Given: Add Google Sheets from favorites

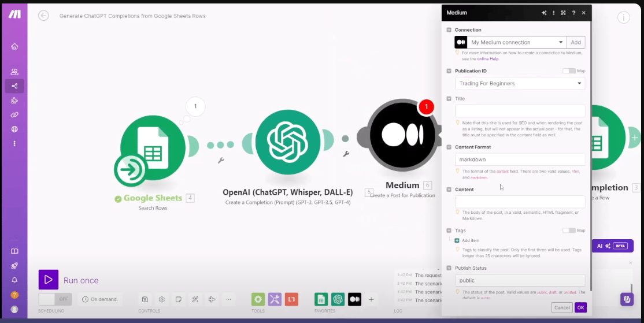Looking at the screenshot, I should pyautogui.click(x=321, y=300).
